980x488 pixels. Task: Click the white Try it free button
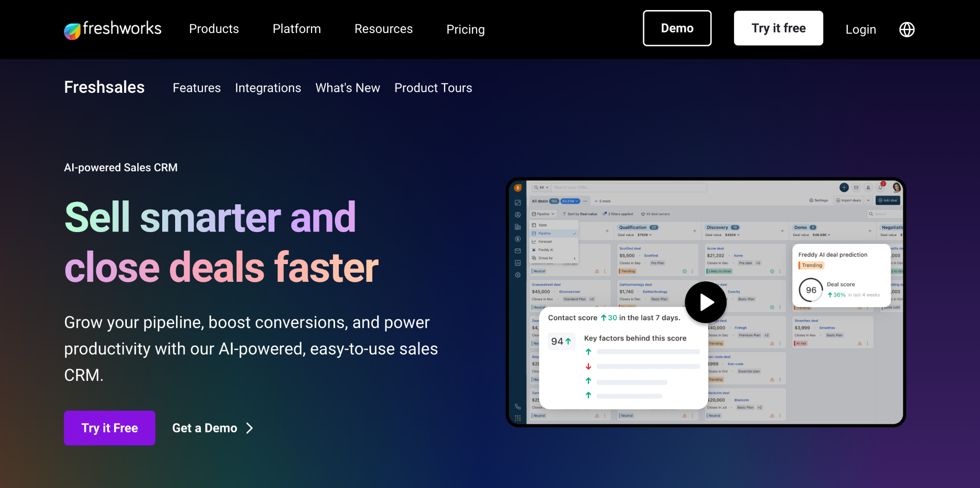[x=779, y=28]
